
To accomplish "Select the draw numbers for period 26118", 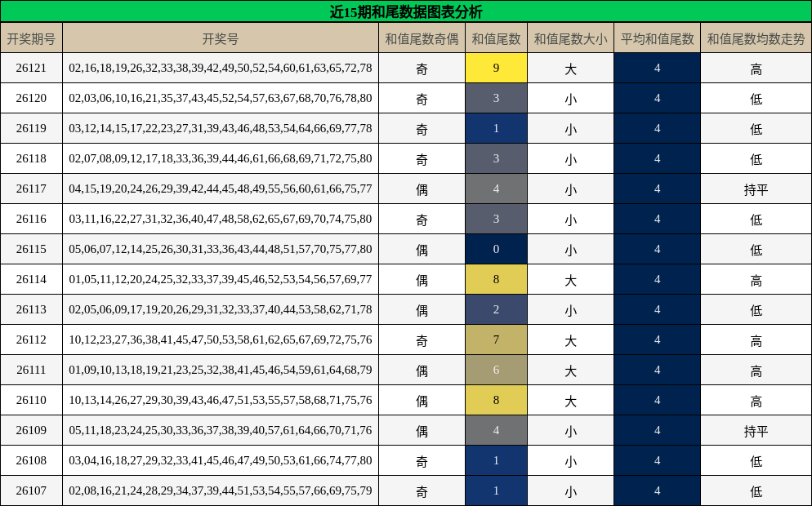I will (x=221, y=158).
